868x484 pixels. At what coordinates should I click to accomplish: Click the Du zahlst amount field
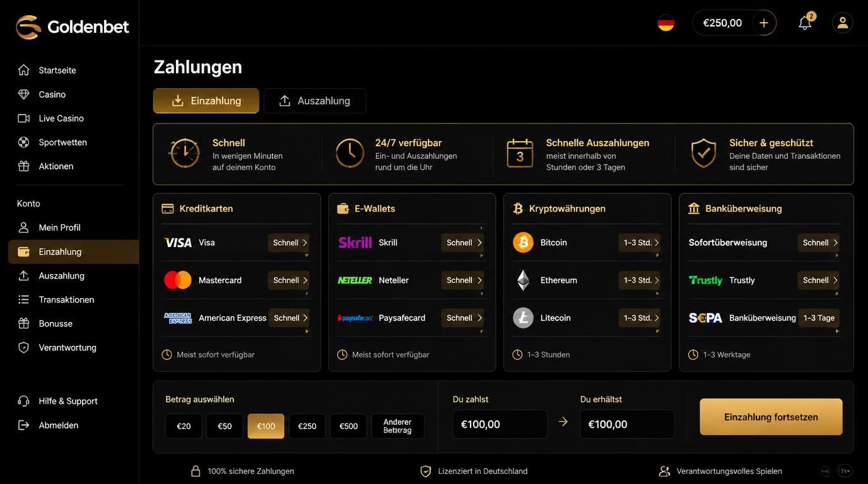[x=500, y=424]
